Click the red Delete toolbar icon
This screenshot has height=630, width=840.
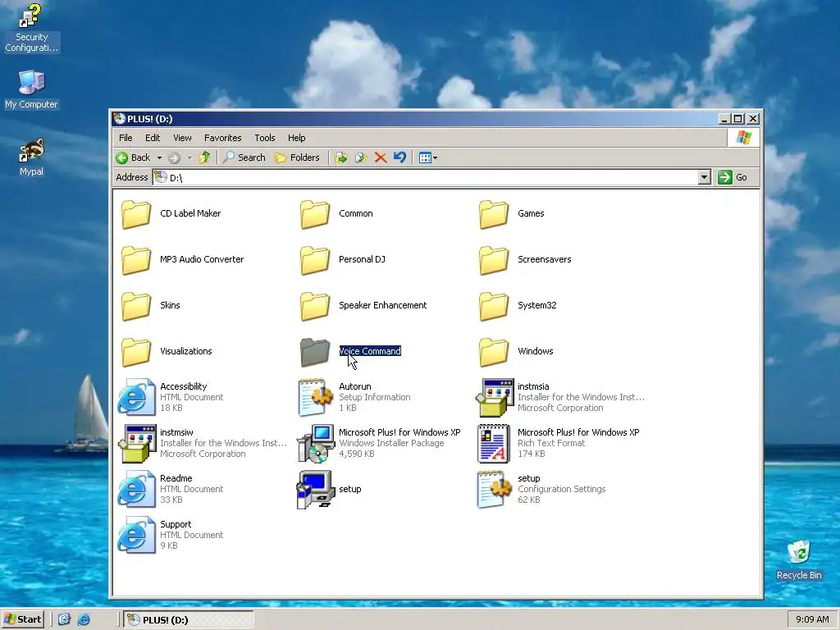click(x=381, y=157)
